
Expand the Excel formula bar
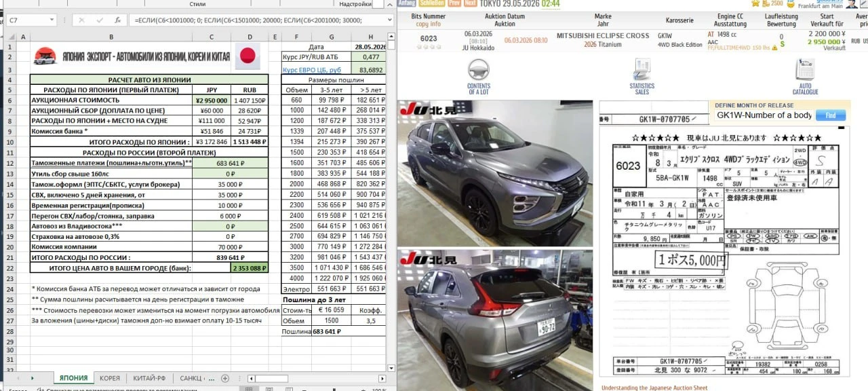tap(389, 21)
